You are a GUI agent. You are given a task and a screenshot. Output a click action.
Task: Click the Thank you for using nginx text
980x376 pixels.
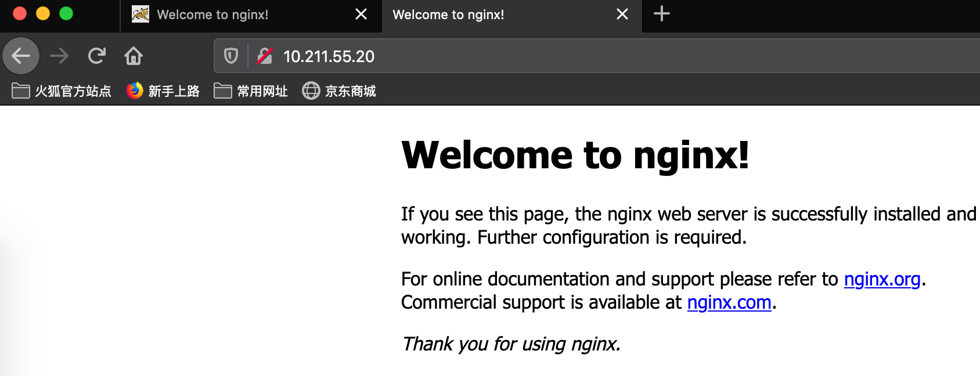click(511, 345)
